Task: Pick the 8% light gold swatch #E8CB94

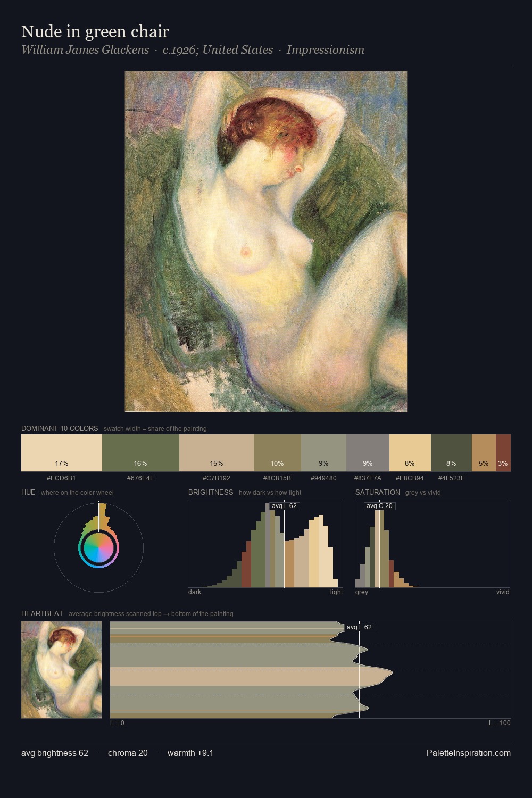Action: pos(410,453)
